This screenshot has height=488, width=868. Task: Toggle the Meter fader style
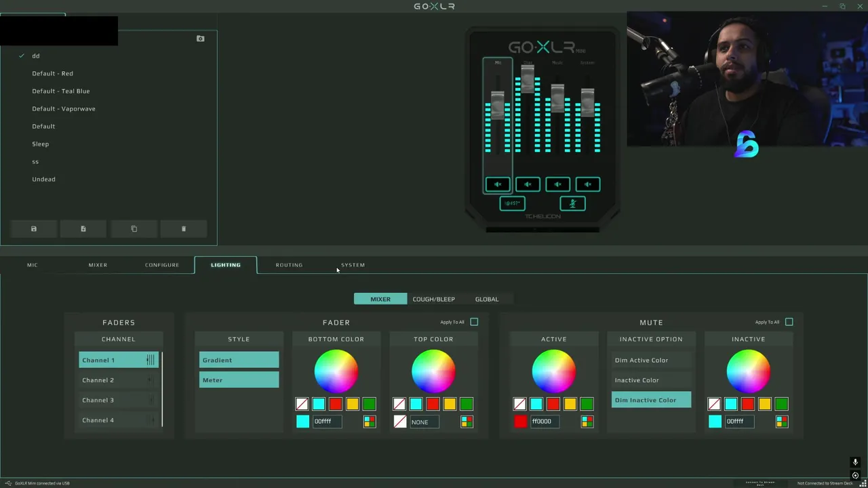[x=239, y=380]
